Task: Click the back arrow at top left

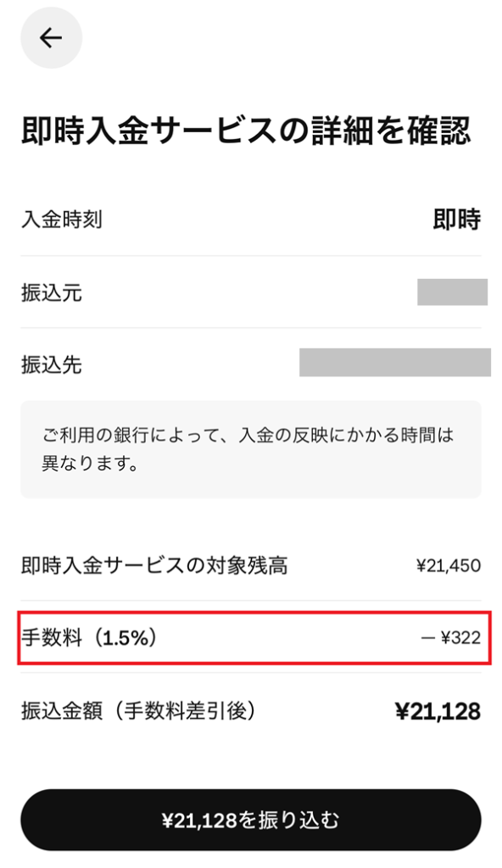Action: (x=51, y=37)
